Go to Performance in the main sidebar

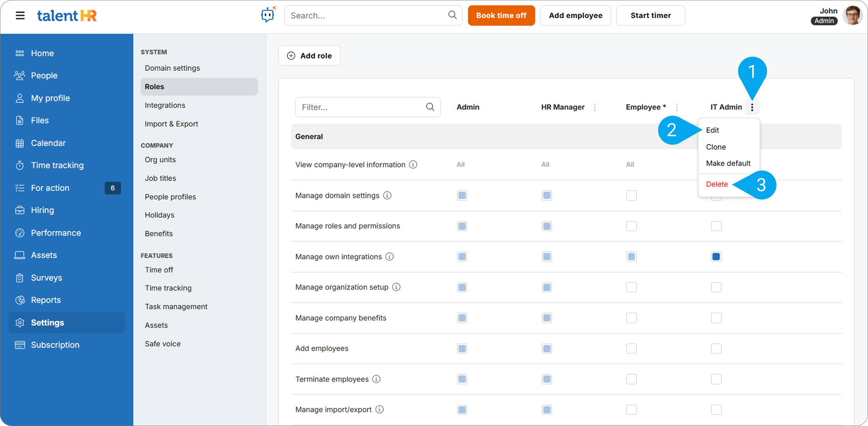pos(56,233)
